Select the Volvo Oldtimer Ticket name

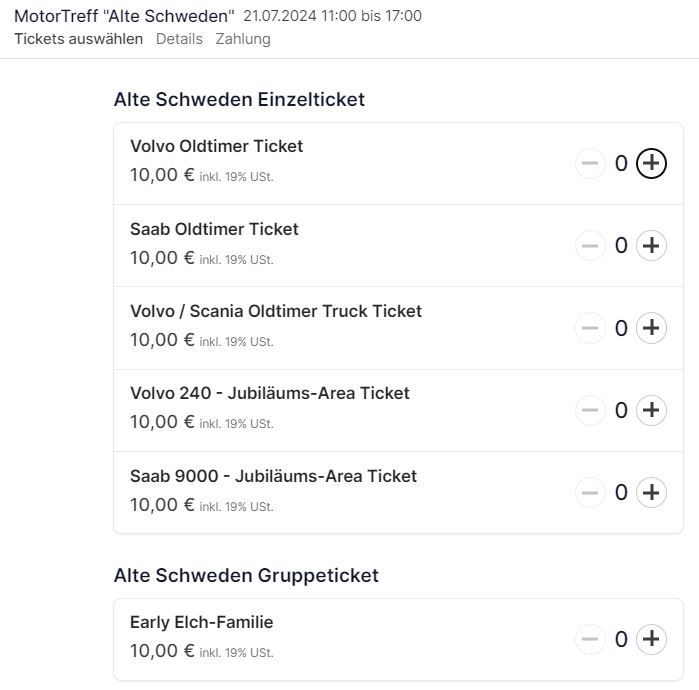[216, 146]
